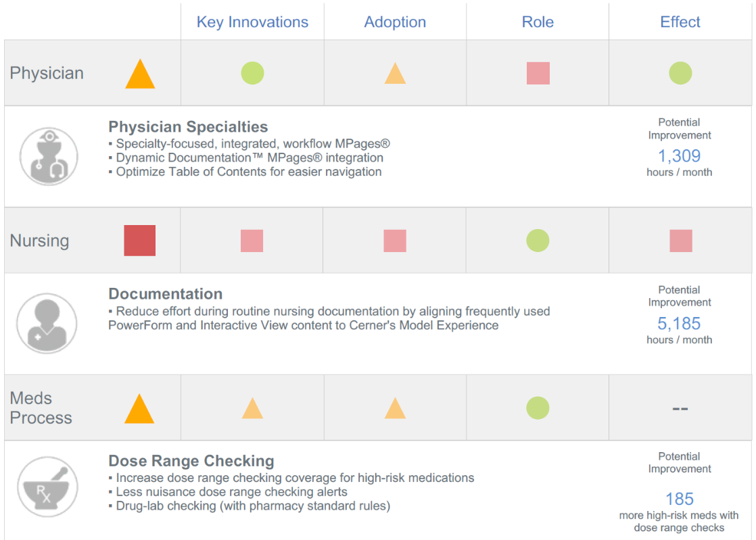Click Meds Process Key Innovations triangle
The image size is (756, 540).
click(252, 409)
